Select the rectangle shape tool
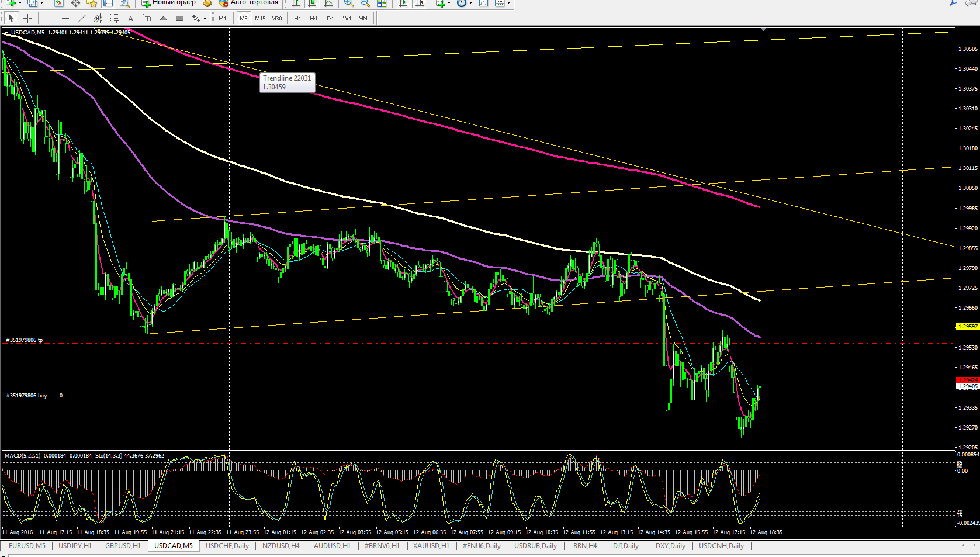The height and width of the screenshot is (557, 980). tap(179, 19)
